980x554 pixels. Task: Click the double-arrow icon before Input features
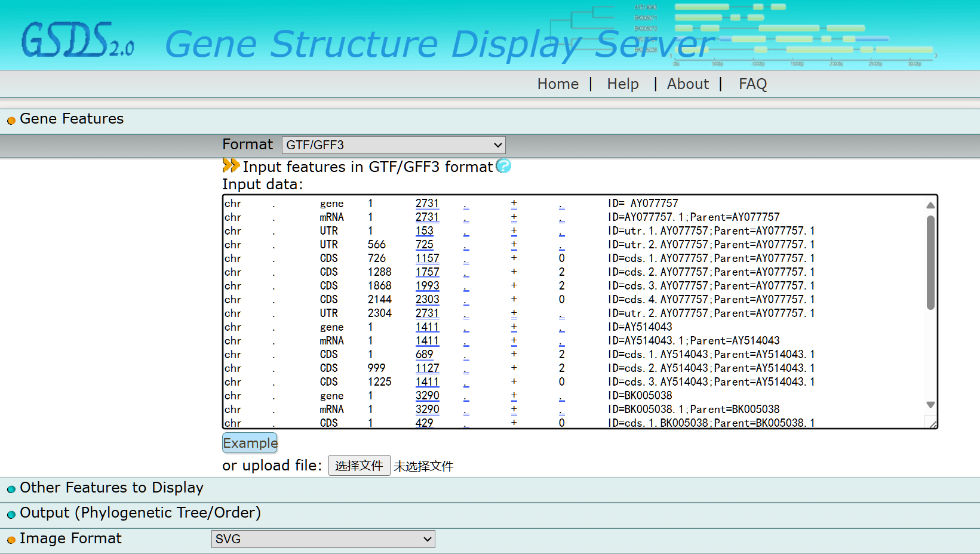231,165
